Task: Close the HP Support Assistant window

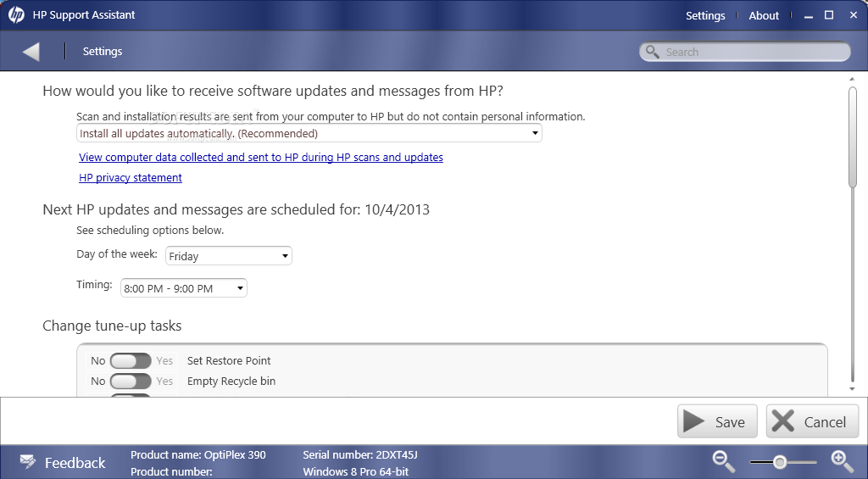Action: tap(854, 15)
